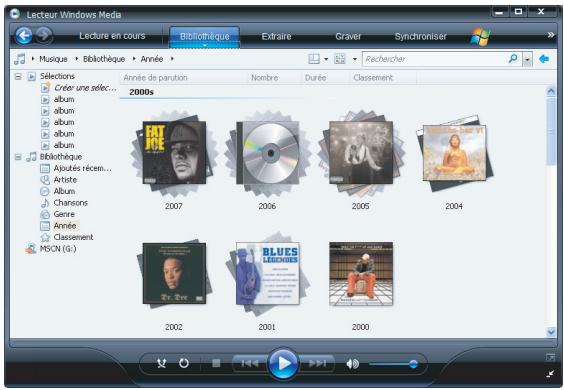
Task: Open the 2004 album stack
Action: tap(454, 153)
